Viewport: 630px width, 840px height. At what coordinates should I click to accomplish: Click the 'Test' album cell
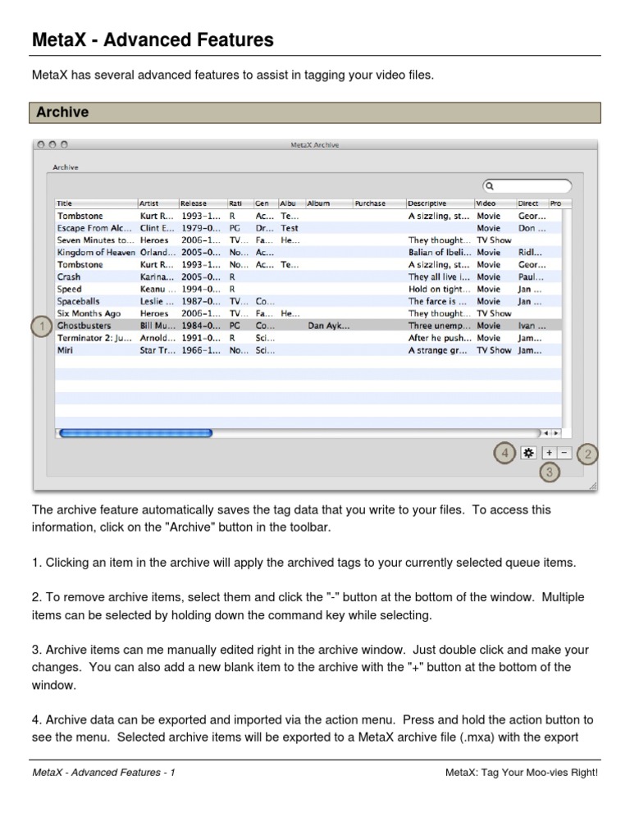click(290, 228)
